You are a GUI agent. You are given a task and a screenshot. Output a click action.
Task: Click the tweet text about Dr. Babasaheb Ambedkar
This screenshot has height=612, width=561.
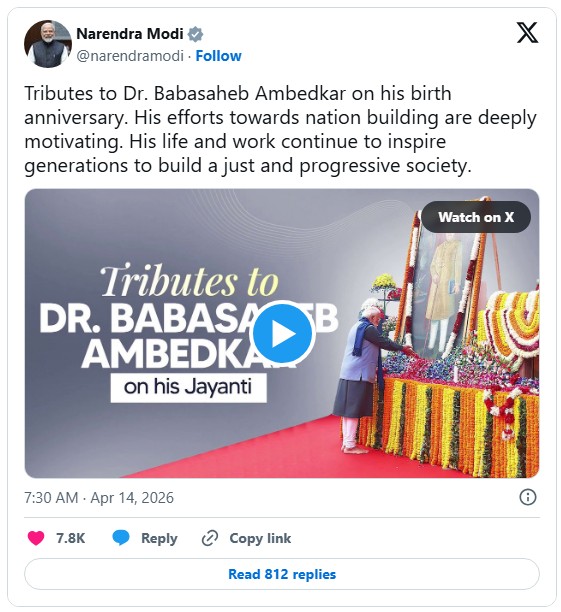point(280,129)
